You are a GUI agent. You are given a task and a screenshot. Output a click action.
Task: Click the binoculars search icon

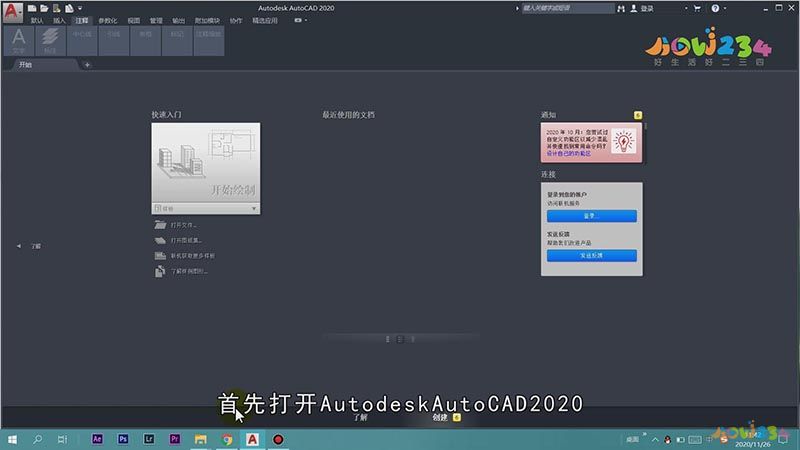point(621,9)
